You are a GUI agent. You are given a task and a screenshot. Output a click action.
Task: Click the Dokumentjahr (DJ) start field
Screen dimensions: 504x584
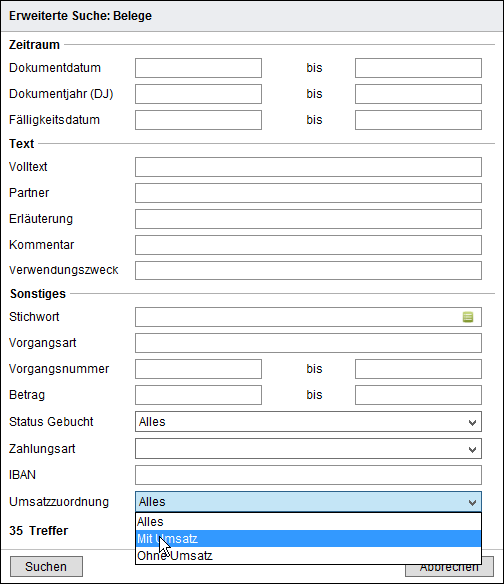coord(199,94)
